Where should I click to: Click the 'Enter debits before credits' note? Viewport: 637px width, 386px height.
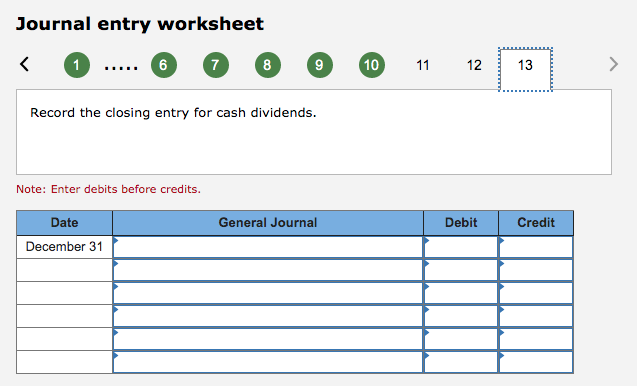point(108,189)
